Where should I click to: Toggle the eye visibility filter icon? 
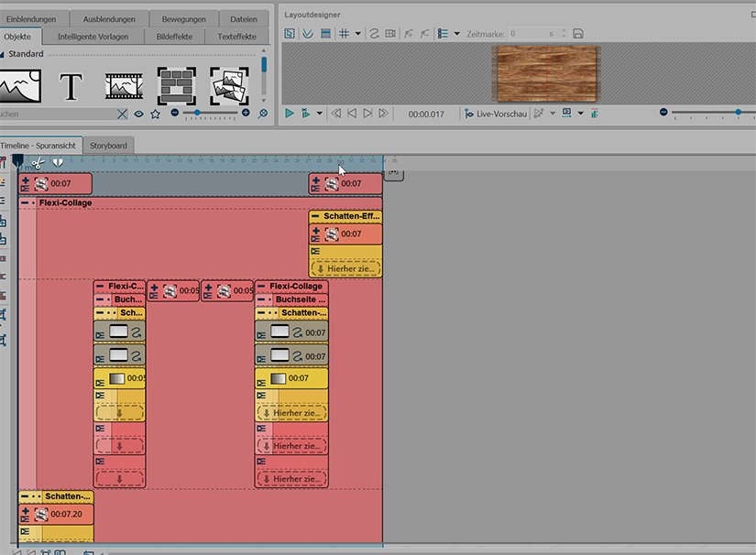pyautogui.click(x=139, y=114)
